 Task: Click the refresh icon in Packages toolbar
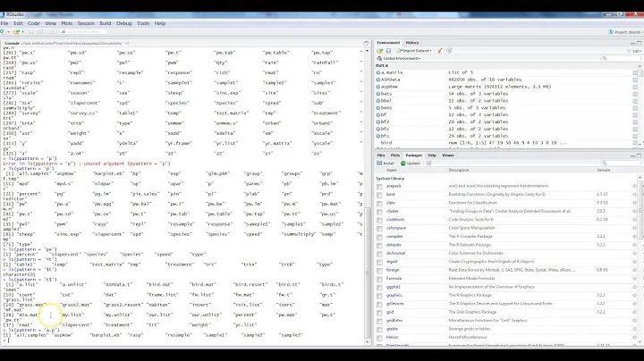tap(428, 164)
